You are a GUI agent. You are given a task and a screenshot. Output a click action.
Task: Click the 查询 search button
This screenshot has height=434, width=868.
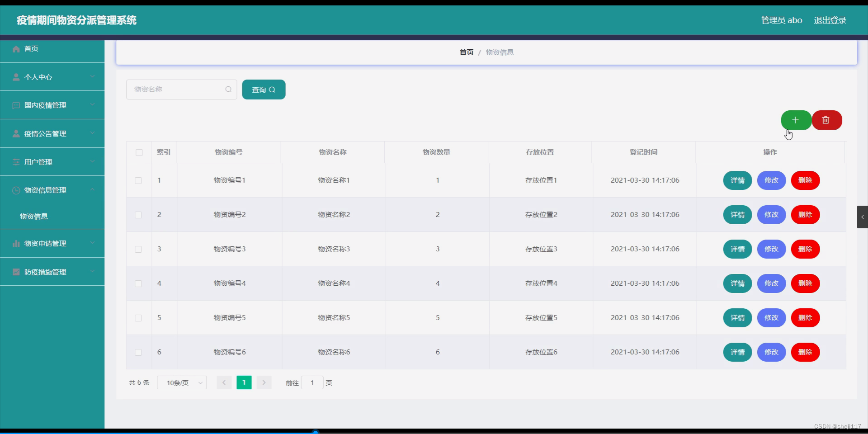pos(264,90)
